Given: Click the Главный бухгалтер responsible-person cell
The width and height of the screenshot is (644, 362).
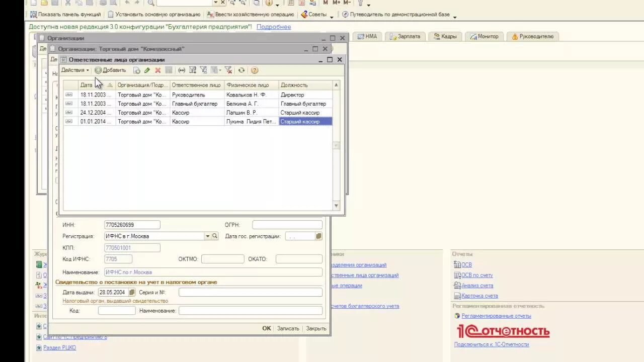Looking at the screenshot, I should coord(197,104).
